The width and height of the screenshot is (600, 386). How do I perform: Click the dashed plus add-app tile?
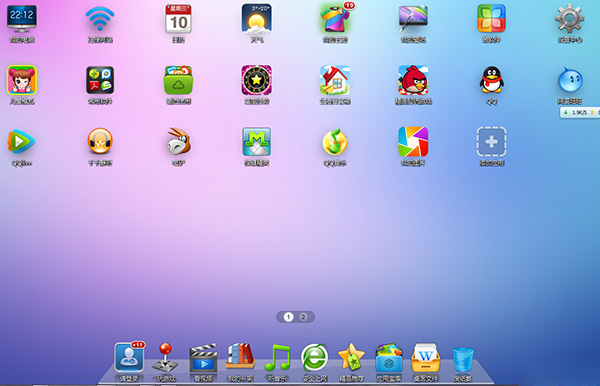(492, 142)
